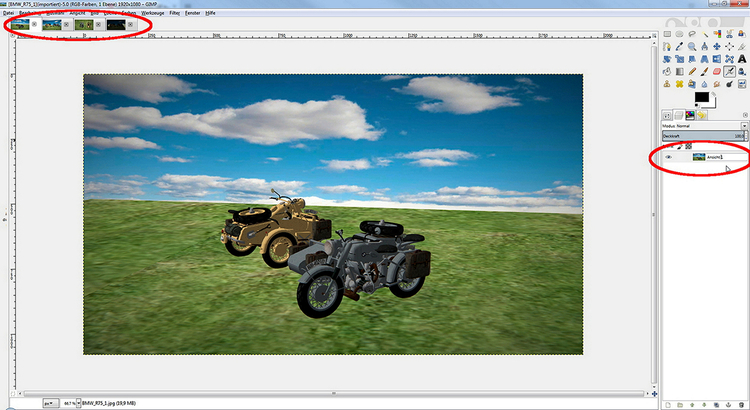Select the Blend gradient tool
The image size is (750, 410).
click(679, 71)
